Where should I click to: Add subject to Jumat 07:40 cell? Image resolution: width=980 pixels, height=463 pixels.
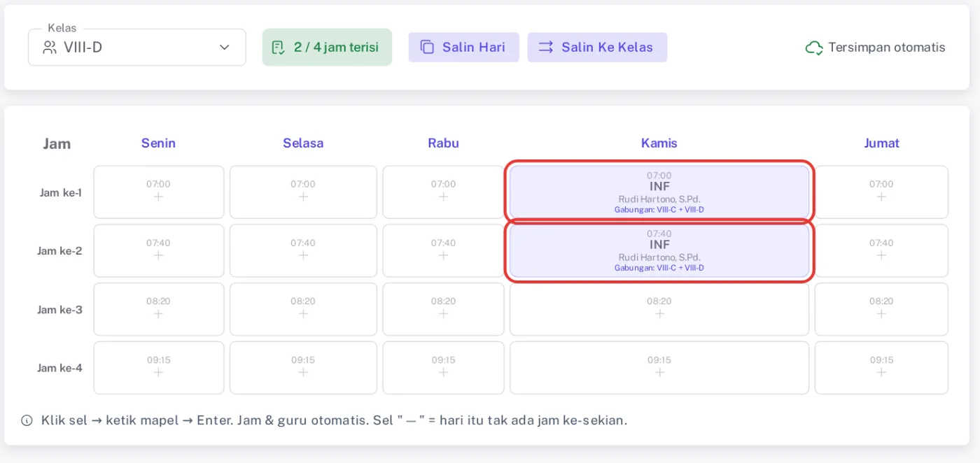pyautogui.click(x=881, y=251)
